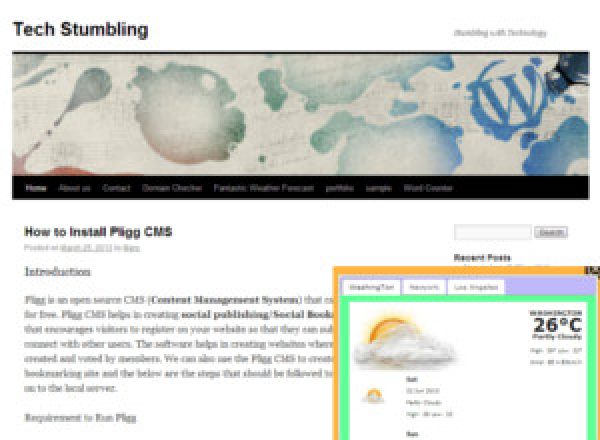Image resolution: width=600 pixels, height=440 pixels.
Task: Open the Word Counter page
Action: point(428,188)
